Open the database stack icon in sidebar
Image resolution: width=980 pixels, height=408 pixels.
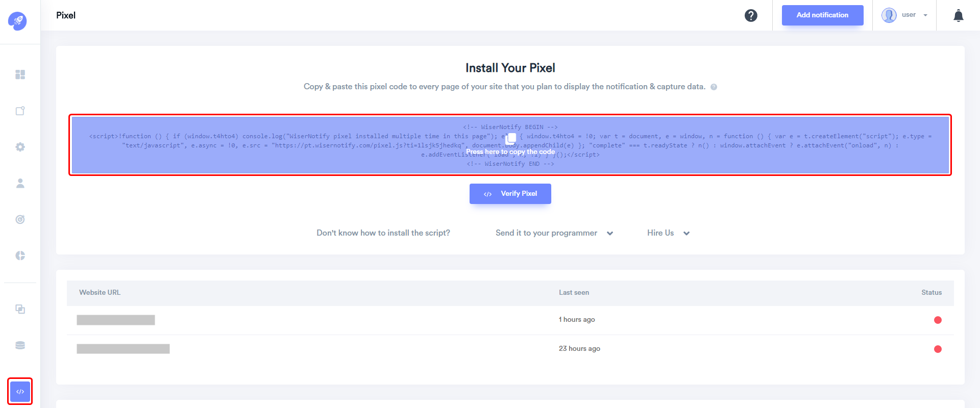(x=20, y=345)
